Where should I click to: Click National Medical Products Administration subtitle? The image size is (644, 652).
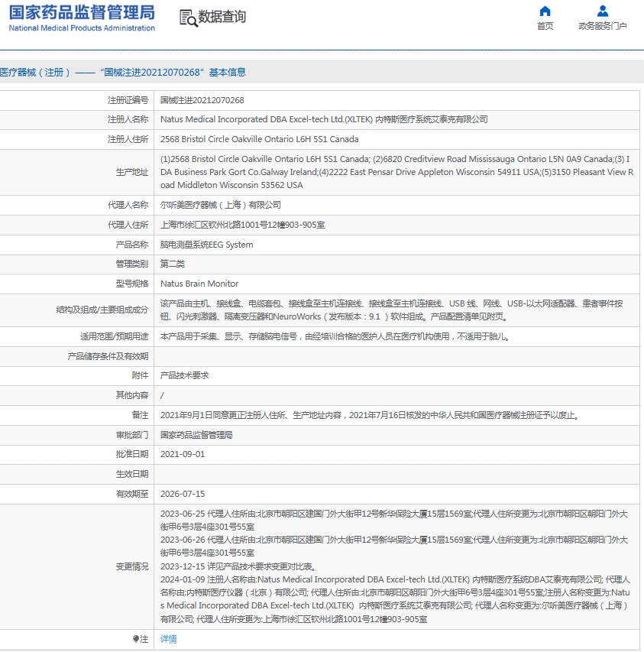point(82,28)
